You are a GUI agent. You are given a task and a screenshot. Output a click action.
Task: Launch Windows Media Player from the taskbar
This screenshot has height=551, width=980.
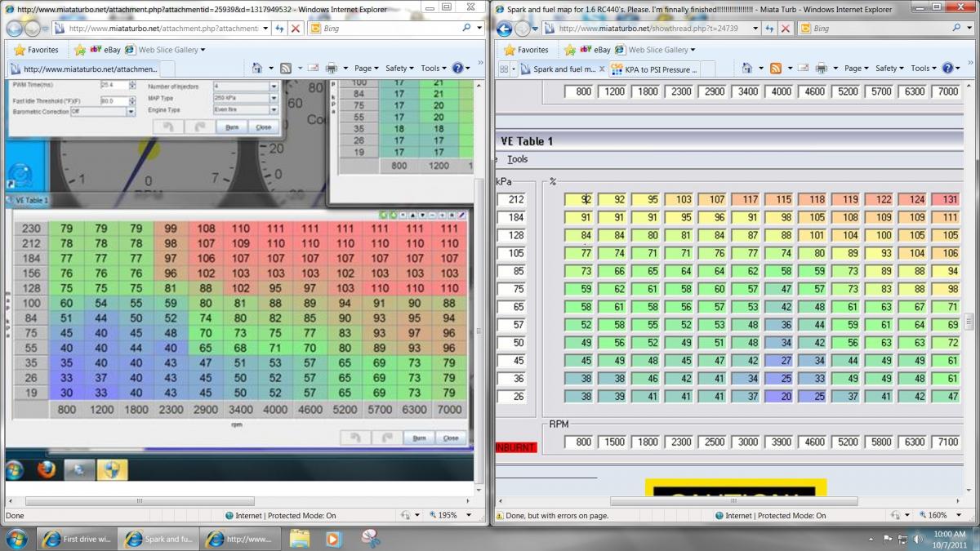[x=333, y=539]
